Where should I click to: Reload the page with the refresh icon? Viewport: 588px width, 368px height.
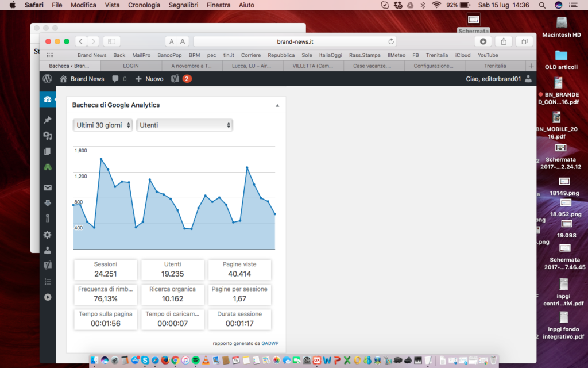click(x=391, y=41)
